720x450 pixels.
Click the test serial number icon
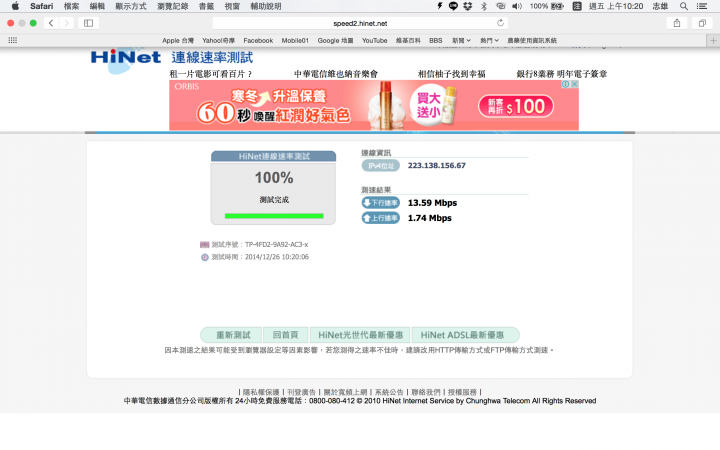[204, 245]
